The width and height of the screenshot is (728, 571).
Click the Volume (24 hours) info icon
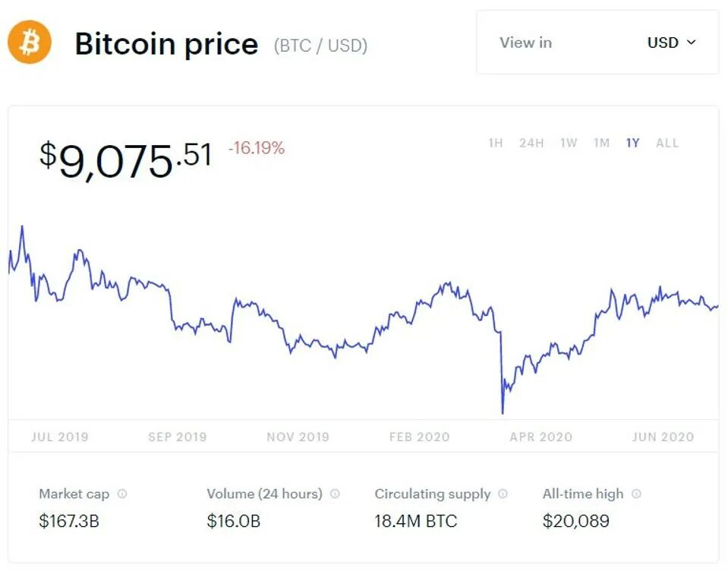tap(335, 494)
